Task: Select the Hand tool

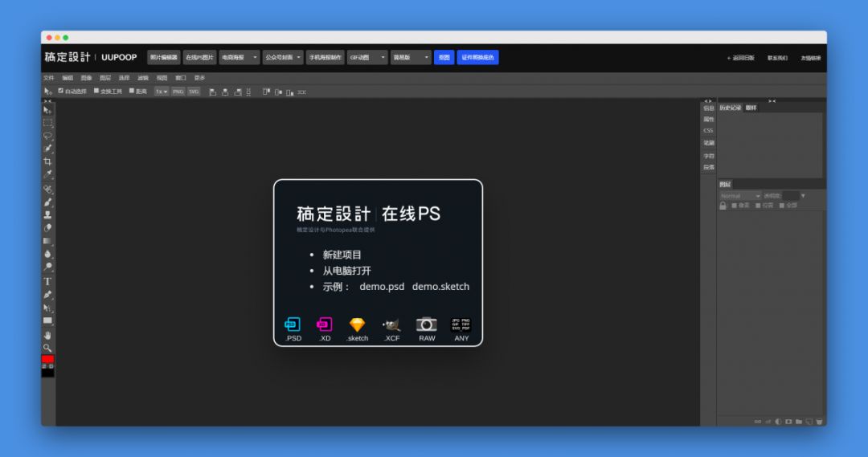Action: [x=47, y=335]
